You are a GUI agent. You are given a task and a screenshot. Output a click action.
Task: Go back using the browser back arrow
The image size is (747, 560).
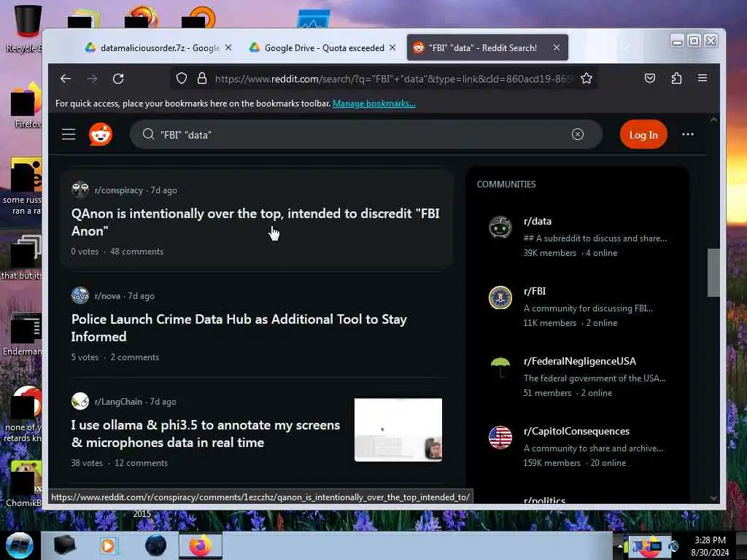(65, 79)
